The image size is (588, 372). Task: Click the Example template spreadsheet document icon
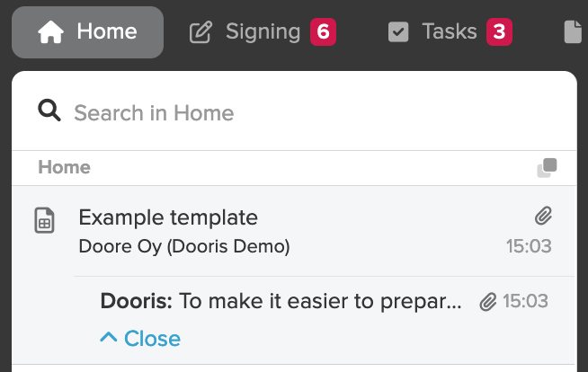coord(45,220)
